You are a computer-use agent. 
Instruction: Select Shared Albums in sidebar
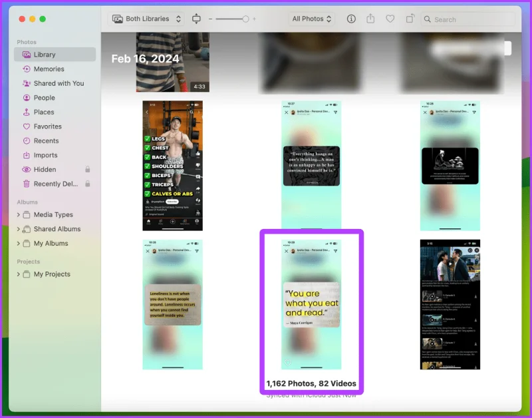point(57,229)
